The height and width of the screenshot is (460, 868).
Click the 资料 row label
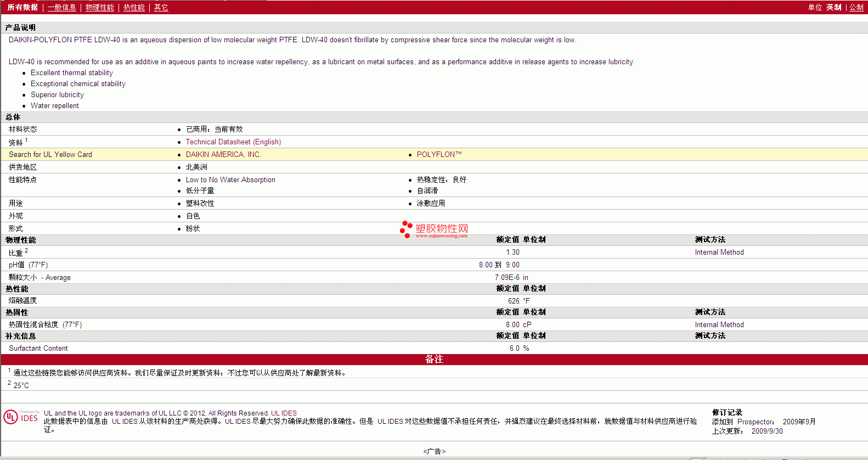pyautogui.click(x=16, y=142)
